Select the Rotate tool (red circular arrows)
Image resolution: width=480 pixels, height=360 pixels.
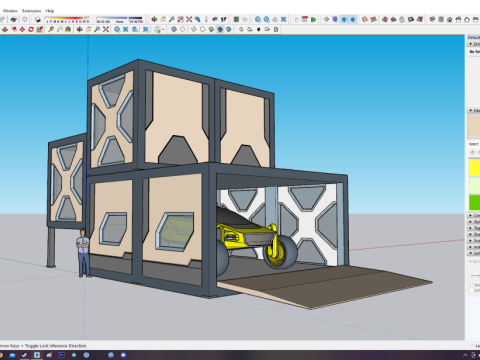tap(31, 29)
